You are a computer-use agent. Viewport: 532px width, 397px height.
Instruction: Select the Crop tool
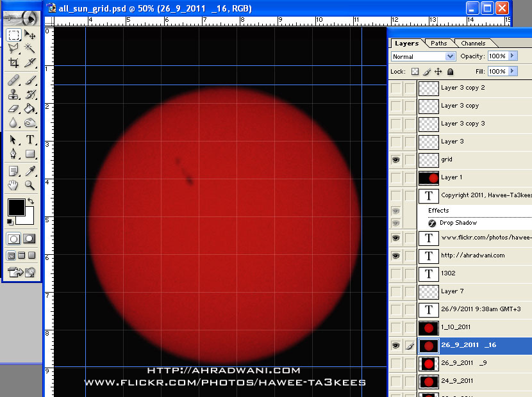pyautogui.click(x=13, y=63)
